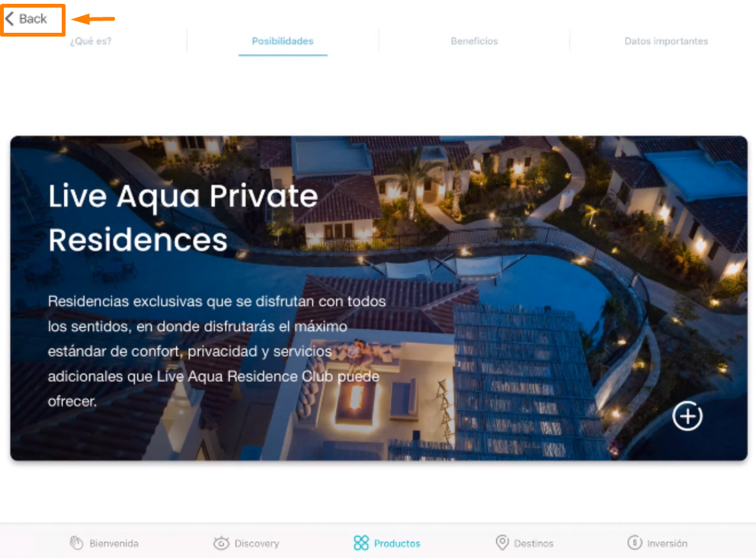The height and width of the screenshot is (558, 756).
Task: Tap the Destinos map pin icon
Action: pos(502,543)
